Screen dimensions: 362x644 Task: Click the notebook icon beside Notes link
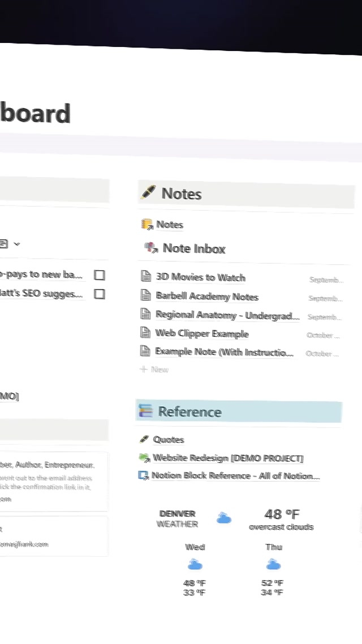click(147, 225)
